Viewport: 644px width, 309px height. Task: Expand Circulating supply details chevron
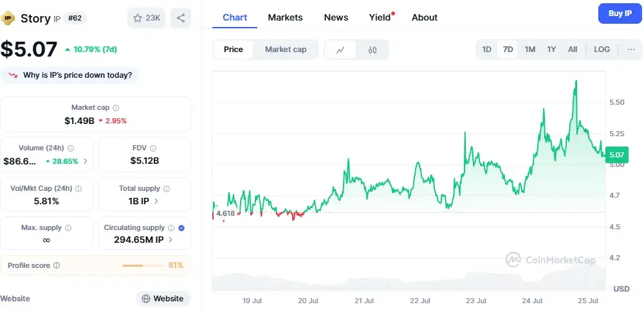coord(170,240)
